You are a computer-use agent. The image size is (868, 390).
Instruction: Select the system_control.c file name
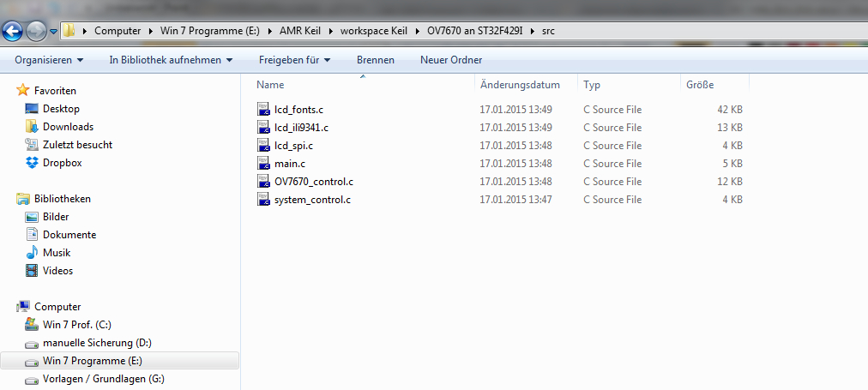point(313,200)
